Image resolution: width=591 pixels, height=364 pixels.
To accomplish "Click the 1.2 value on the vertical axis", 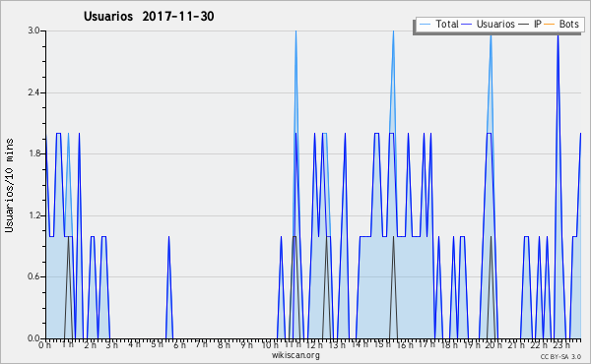I will point(34,215).
